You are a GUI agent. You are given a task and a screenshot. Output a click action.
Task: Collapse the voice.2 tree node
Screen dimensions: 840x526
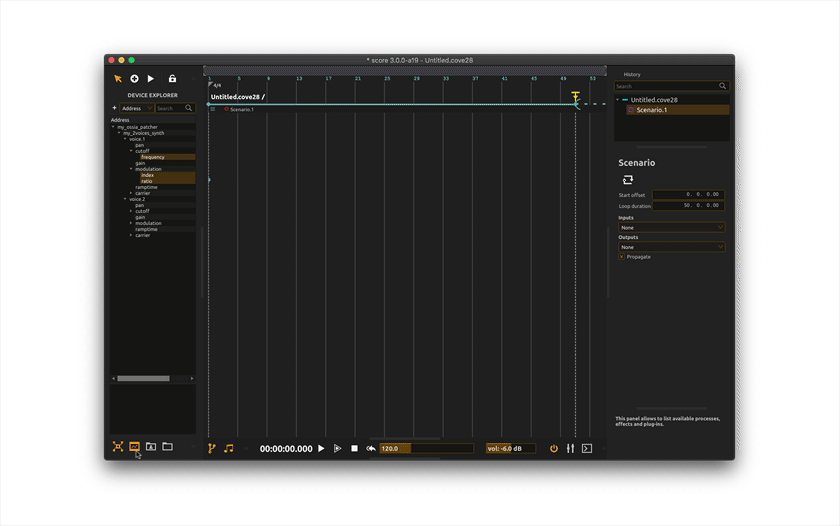pos(125,199)
